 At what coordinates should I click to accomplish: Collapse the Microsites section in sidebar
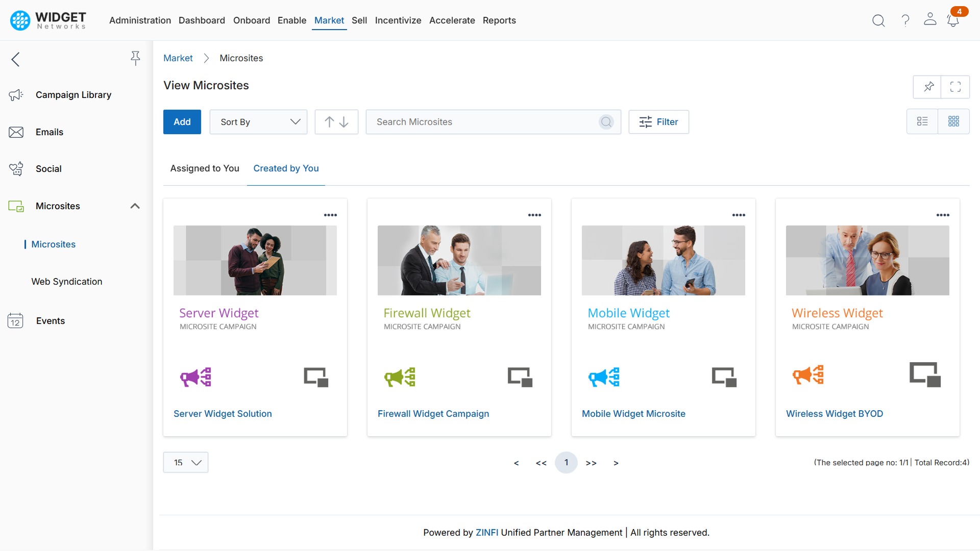coord(135,206)
